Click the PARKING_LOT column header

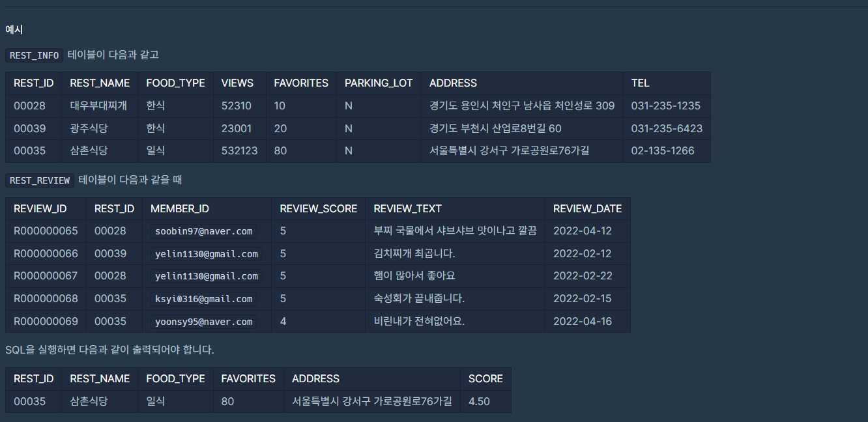[x=379, y=83]
